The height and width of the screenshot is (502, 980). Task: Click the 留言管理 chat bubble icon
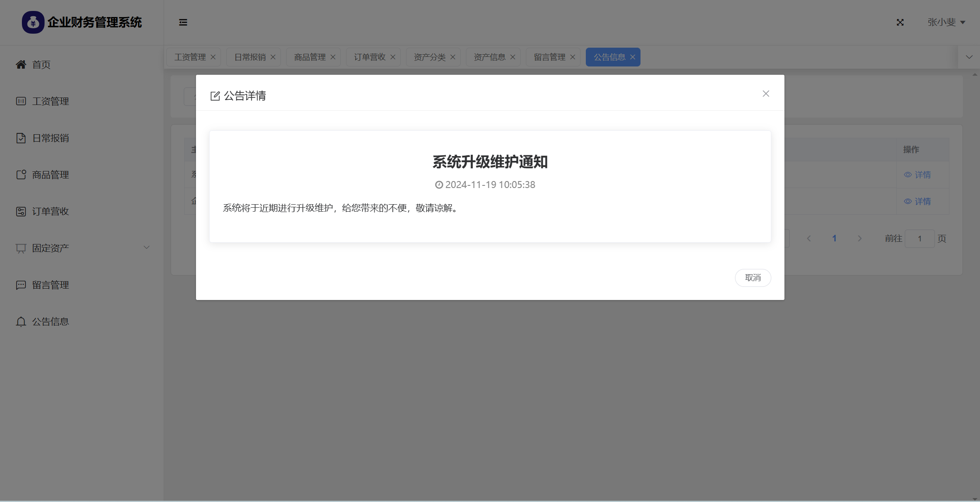pos(21,285)
